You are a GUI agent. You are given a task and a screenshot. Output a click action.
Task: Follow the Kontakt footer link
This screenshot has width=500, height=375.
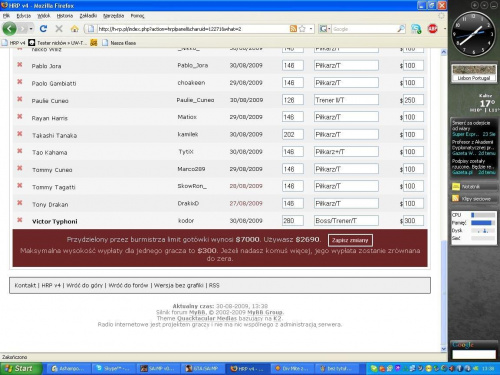tap(25, 285)
